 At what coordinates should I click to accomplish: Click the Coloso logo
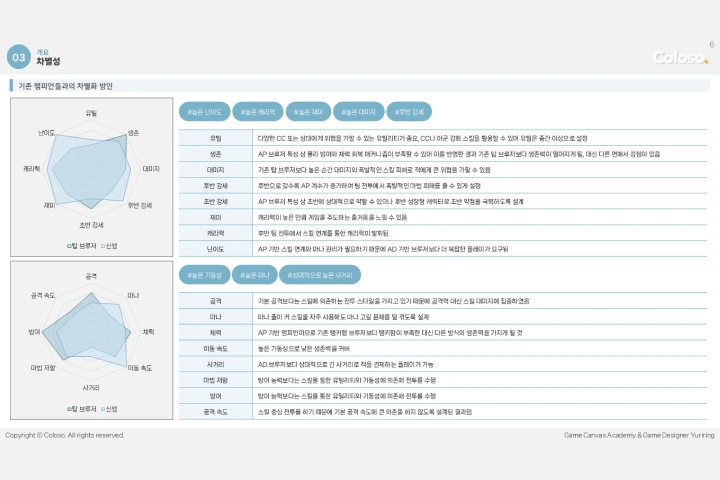(680, 57)
